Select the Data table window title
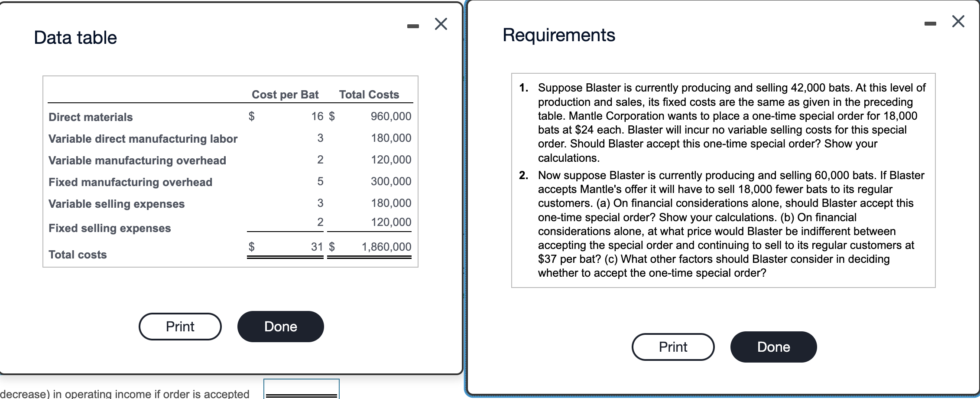 click(75, 37)
